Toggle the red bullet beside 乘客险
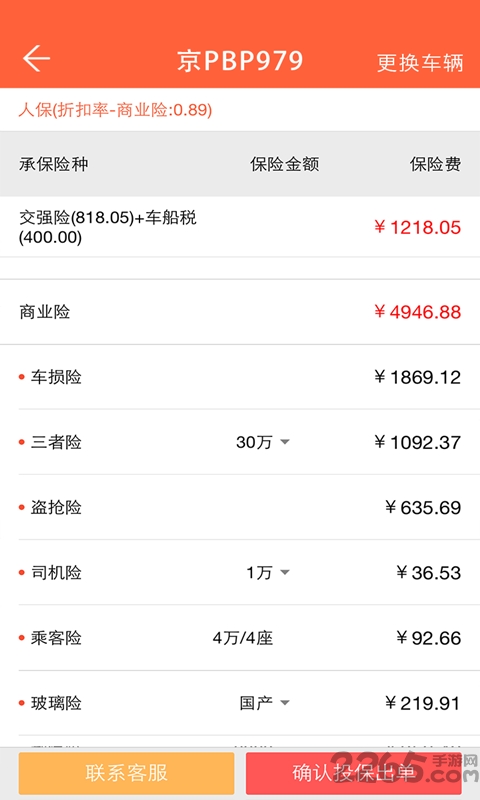The width and height of the screenshot is (480, 800). point(22,638)
